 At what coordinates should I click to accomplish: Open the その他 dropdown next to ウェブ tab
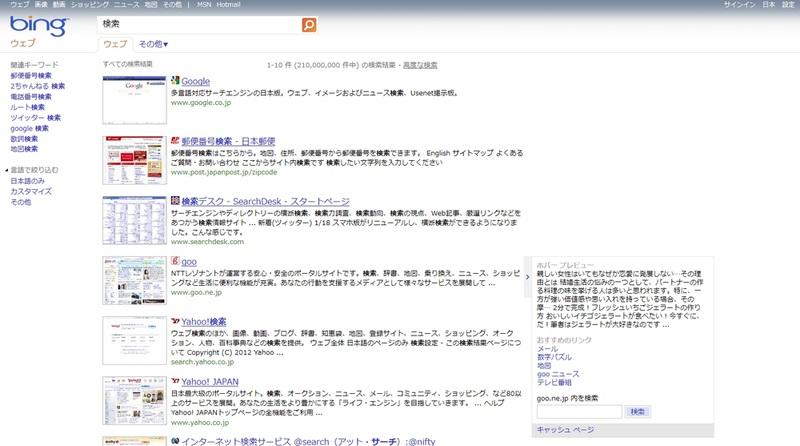coord(153,44)
